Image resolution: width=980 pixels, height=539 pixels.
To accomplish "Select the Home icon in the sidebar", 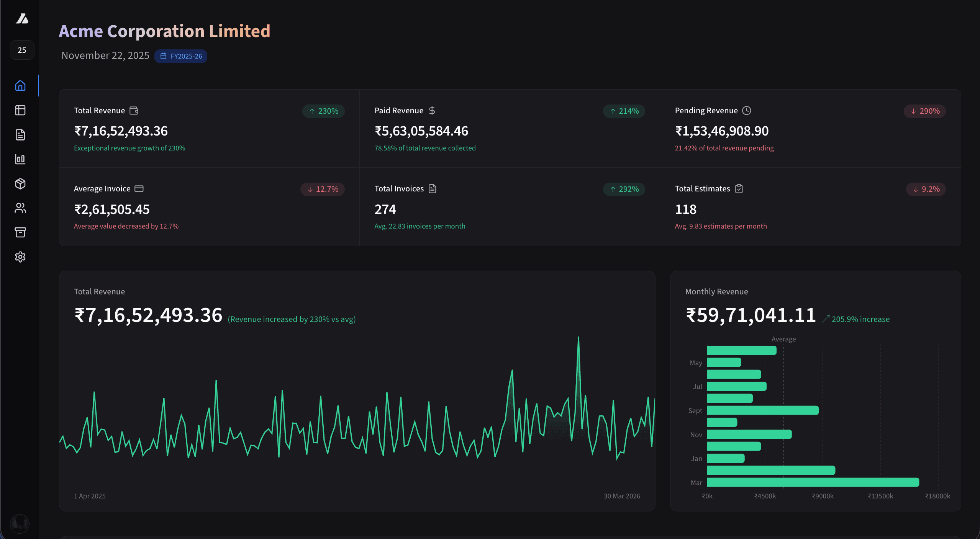I will tap(20, 86).
